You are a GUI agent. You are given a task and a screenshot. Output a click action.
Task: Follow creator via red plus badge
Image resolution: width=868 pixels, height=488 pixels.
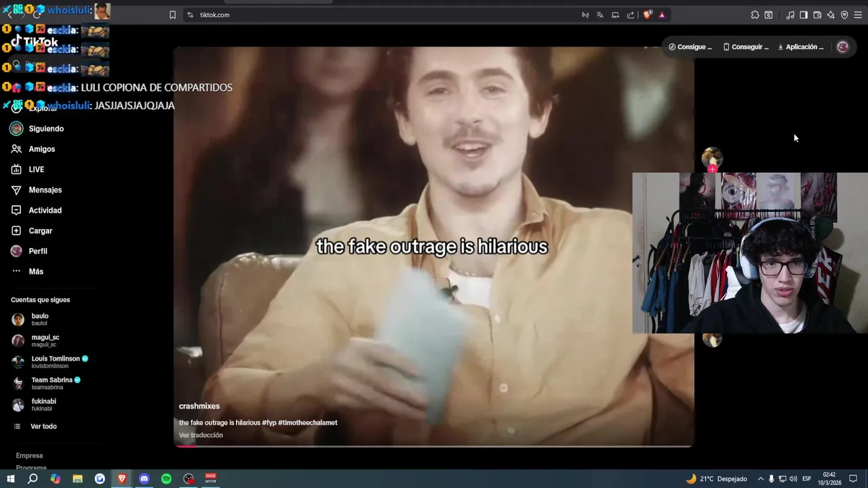coord(712,169)
